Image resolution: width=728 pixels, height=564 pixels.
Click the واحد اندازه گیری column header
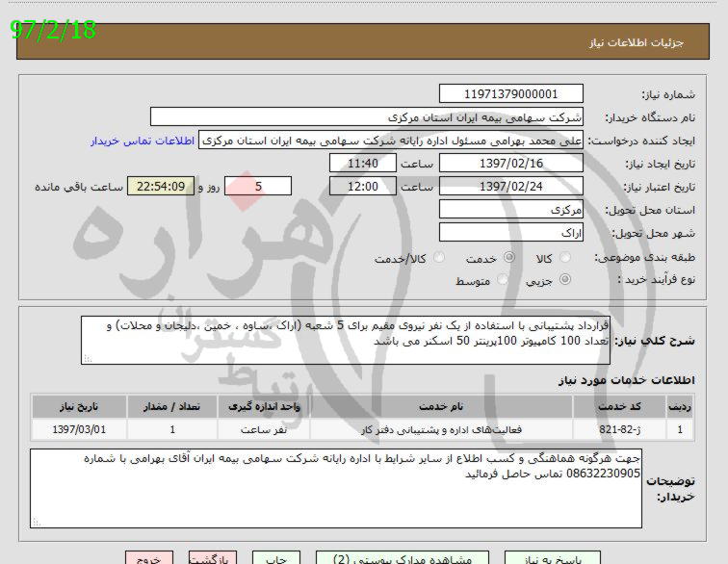(264, 406)
